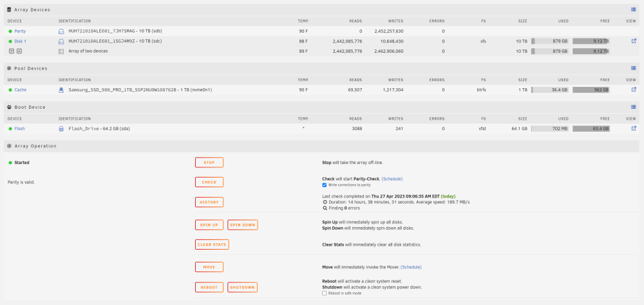Enable Reboot in safe mode checkbox
This screenshot has width=644, height=305.
coord(325,293)
